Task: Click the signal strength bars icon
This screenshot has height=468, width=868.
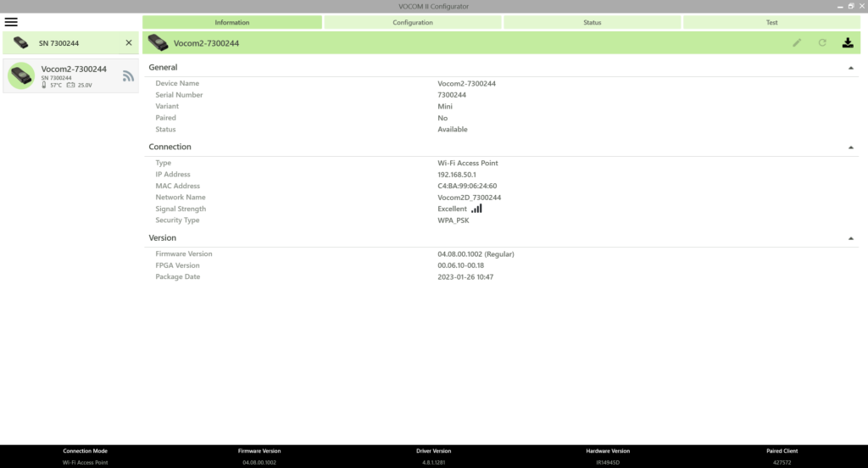Action: coord(476,209)
